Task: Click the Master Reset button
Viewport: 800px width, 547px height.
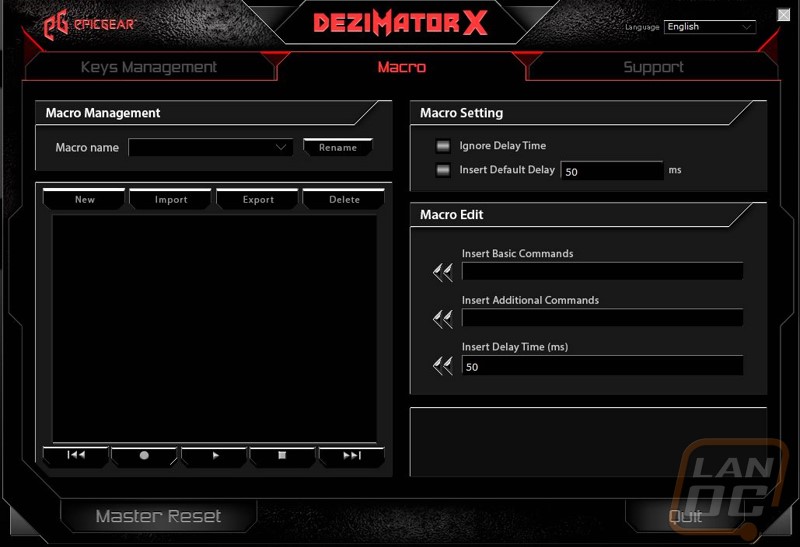Action: (x=159, y=516)
